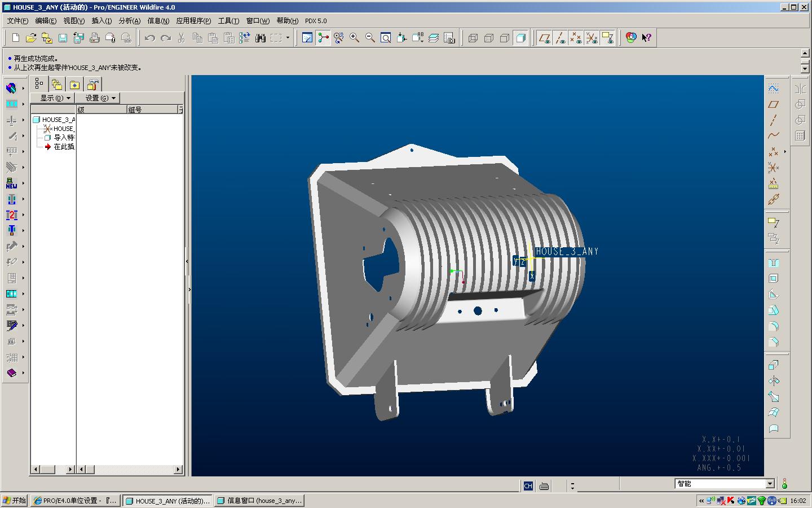The image size is (812, 508).
Task: Select HOUSE_3_A root node in model tree
Action: click(x=54, y=120)
